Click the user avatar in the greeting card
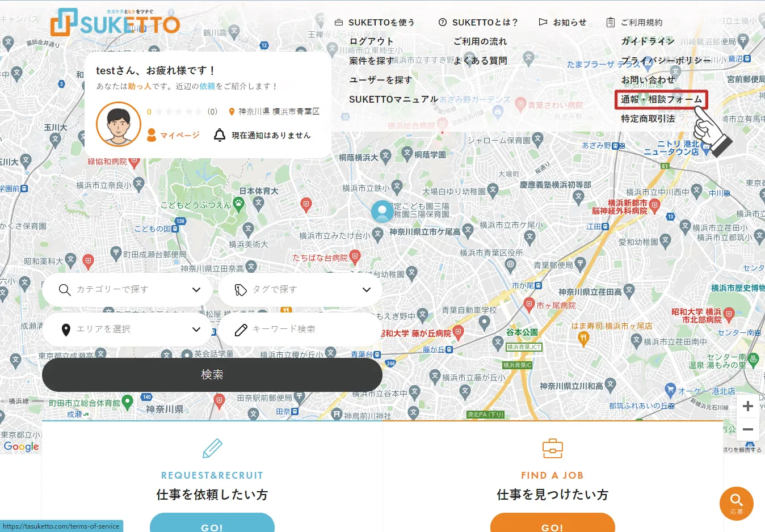 tap(119, 124)
